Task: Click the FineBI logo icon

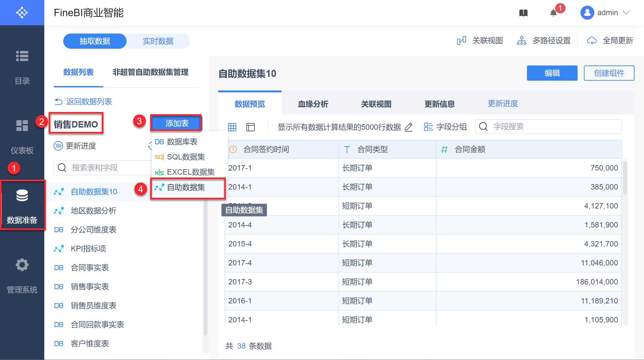Action: click(x=22, y=13)
